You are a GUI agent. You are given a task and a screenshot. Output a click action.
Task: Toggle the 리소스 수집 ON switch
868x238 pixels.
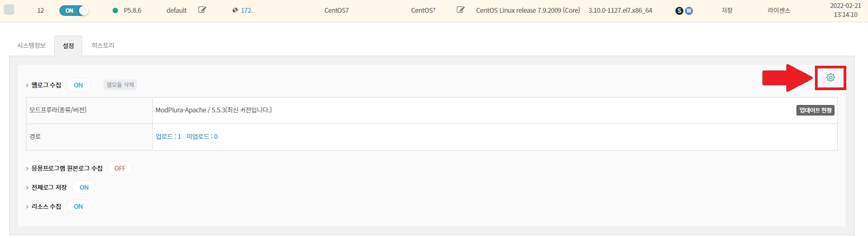tap(79, 206)
